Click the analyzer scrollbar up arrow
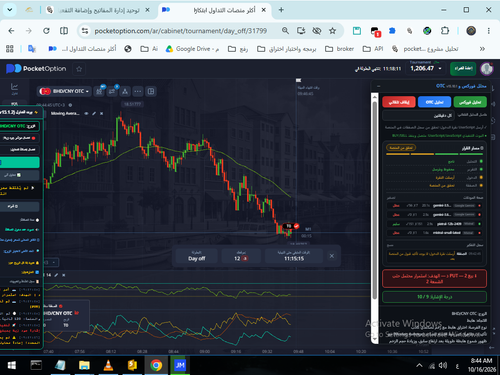 375,97
